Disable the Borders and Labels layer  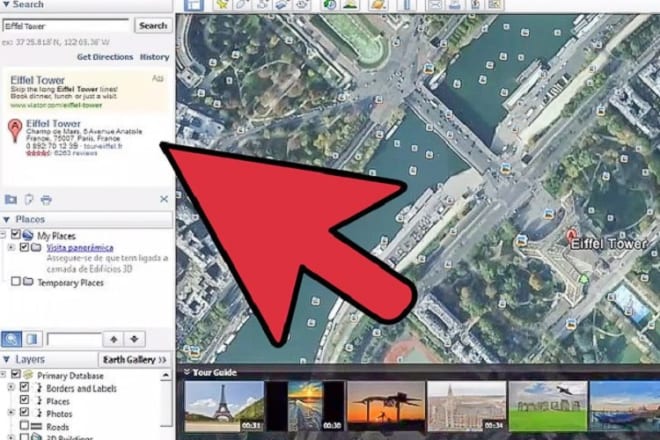click(24, 387)
